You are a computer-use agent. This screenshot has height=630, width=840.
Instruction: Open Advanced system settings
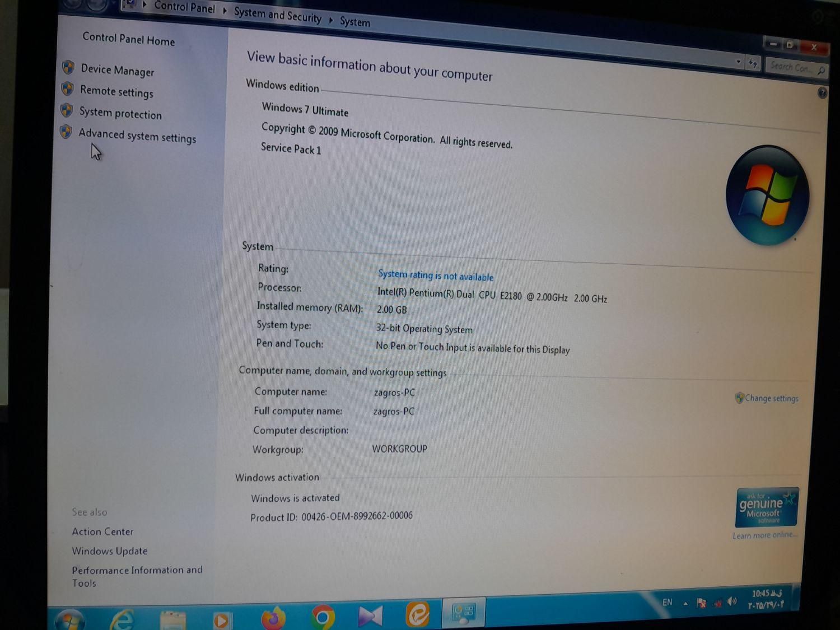(137, 136)
